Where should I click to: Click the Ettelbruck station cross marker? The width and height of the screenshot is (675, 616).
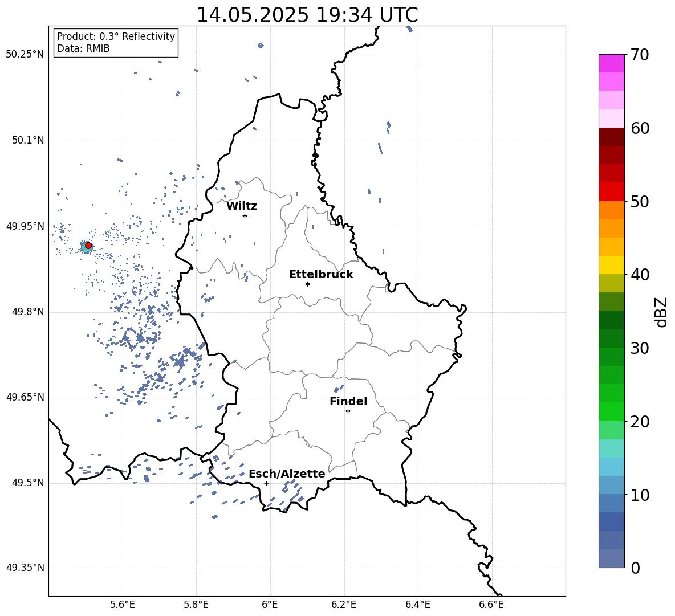tap(307, 284)
